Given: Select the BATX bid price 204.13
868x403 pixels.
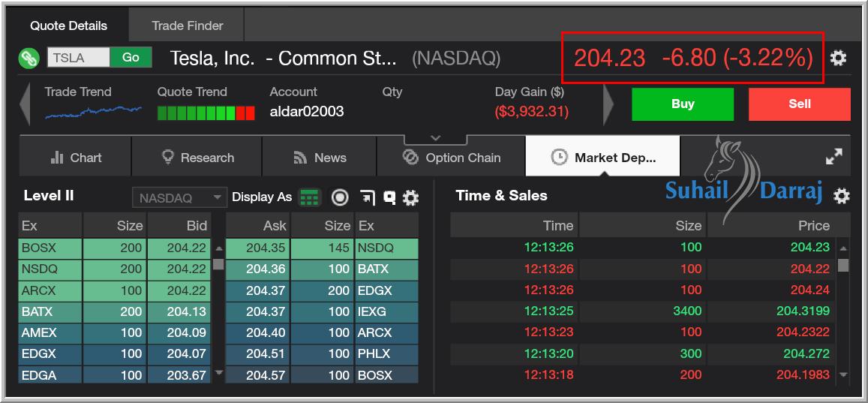Looking at the screenshot, I should [179, 311].
